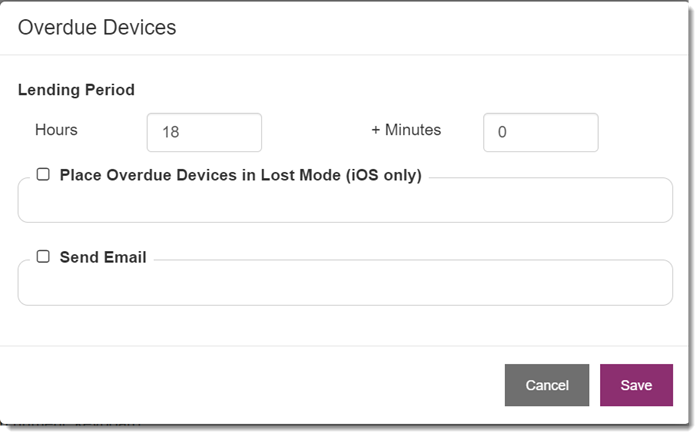
Task: Click the Lending Period heading
Action: tap(76, 90)
